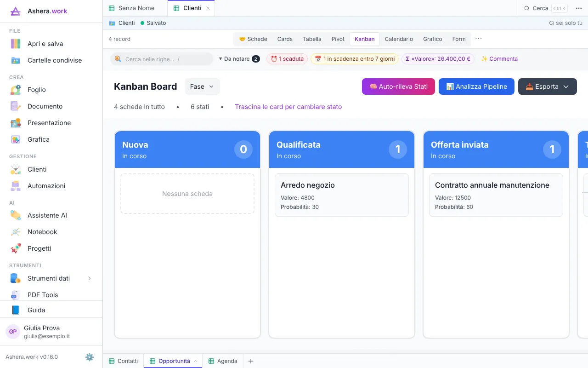
Task: Click the Agenda sheet table icon
Action: coord(212,361)
